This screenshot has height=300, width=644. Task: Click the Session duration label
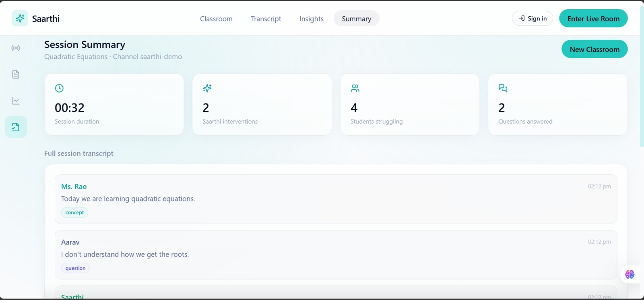[77, 122]
